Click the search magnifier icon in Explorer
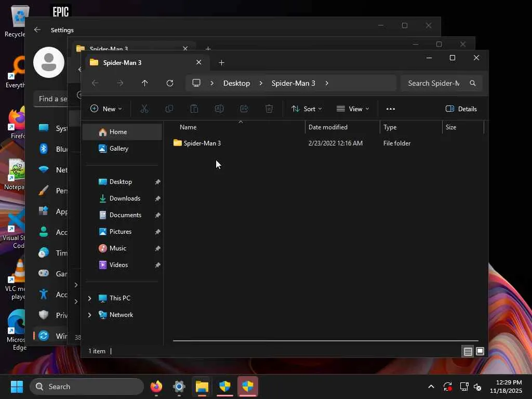 [x=473, y=83]
